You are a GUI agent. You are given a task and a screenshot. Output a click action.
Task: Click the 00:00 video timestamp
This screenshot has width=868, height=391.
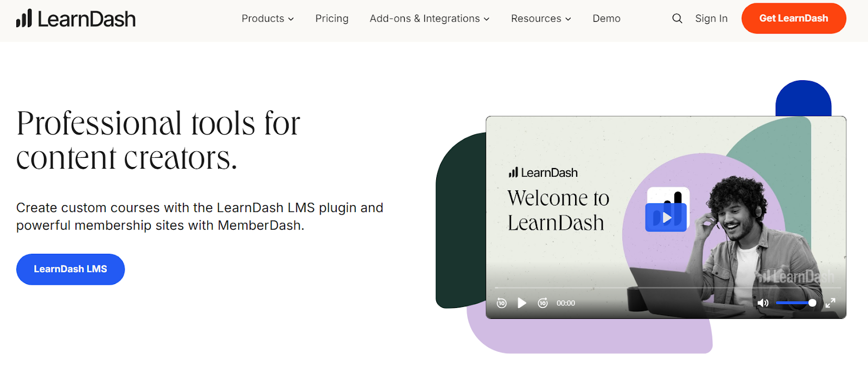pyautogui.click(x=566, y=303)
